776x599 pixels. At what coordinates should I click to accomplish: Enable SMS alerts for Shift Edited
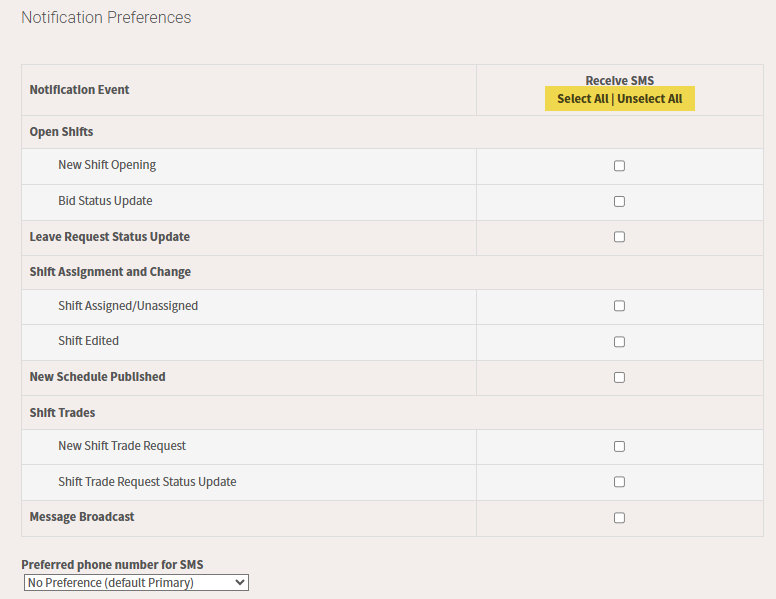click(x=619, y=342)
